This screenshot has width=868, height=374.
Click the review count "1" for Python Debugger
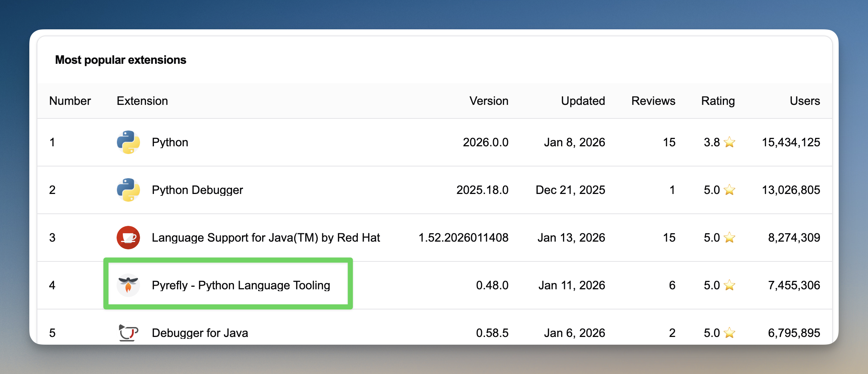[x=672, y=190]
